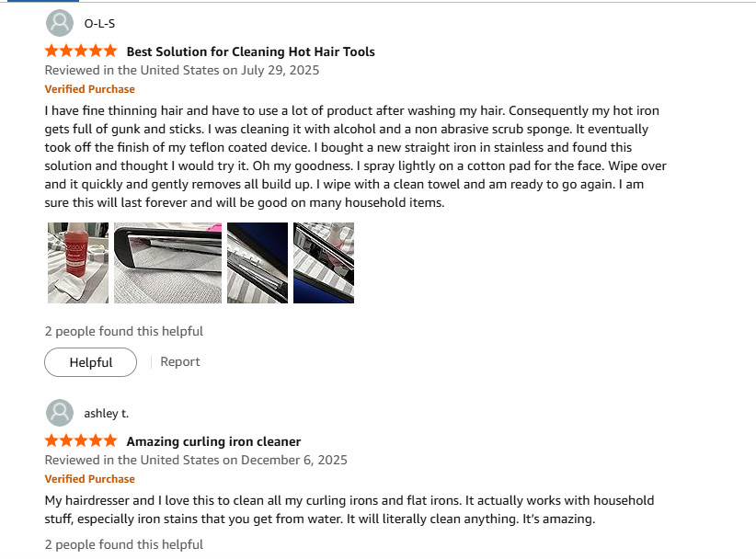Screen dimensions: 756x559
Task: Click ashley t. review body text
Action: [x=349, y=509]
